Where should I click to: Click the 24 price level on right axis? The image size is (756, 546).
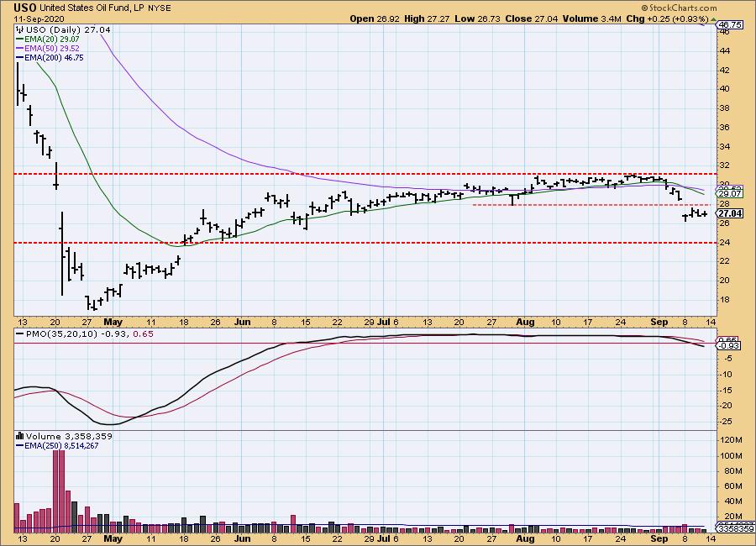725,242
